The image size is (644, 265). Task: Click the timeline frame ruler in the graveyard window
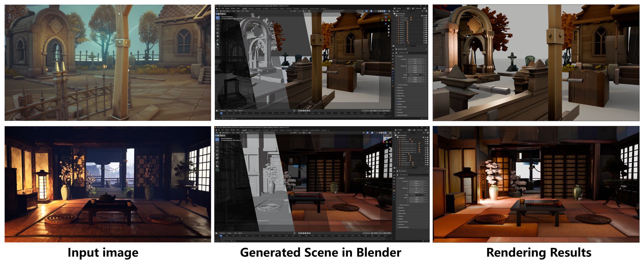(303, 113)
